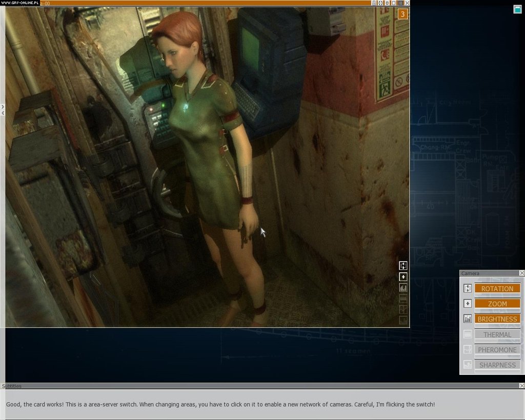Expand the collapsed side panel with the left-edge arrow
This screenshot has height=420, width=525.
tap(3, 107)
